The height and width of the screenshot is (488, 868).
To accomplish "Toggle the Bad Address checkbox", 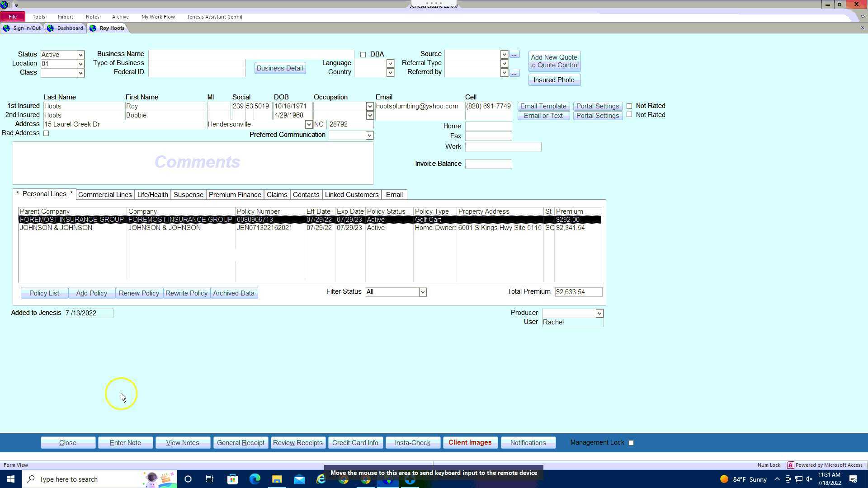I will pos(46,133).
